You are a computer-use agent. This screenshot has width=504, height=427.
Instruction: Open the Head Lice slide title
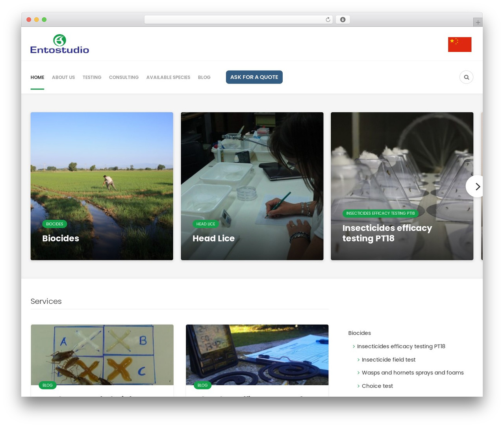[213, 238]
